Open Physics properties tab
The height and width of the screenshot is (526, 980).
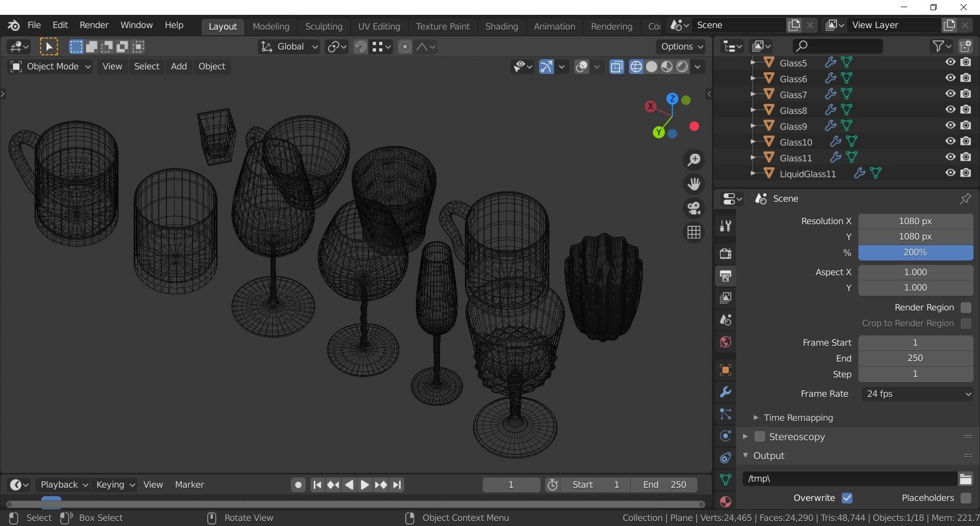coord(725,436)
